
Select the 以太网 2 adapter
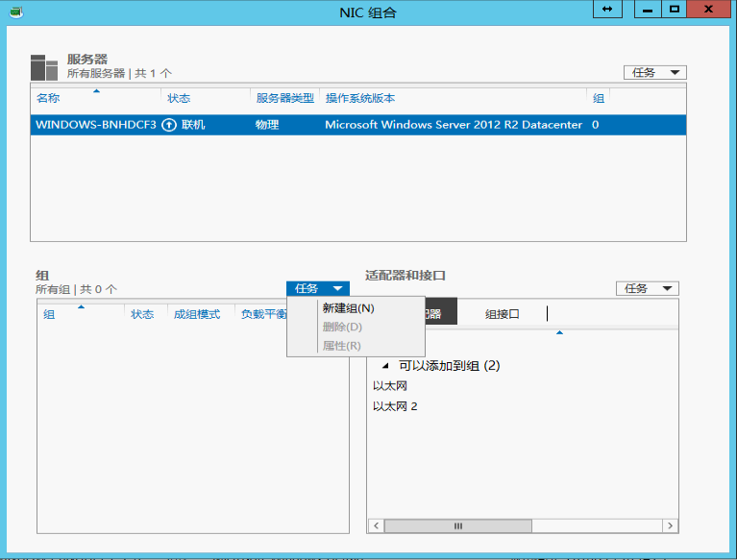395,406
